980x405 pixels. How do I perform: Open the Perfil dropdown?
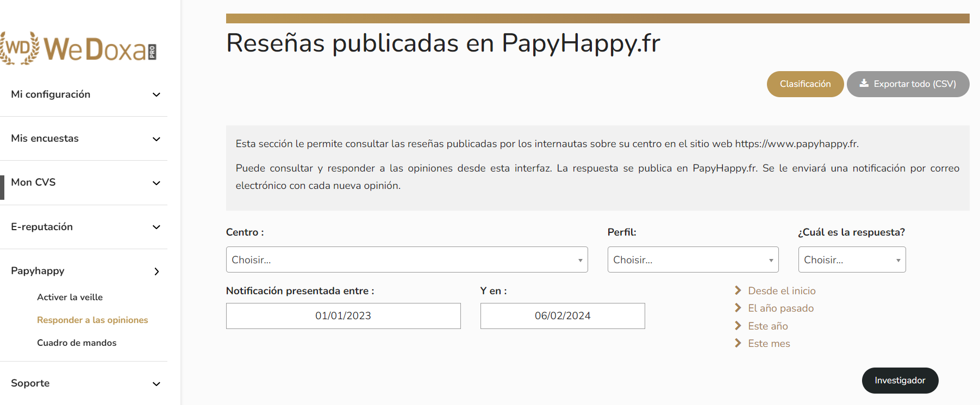(x=692, y=260)
